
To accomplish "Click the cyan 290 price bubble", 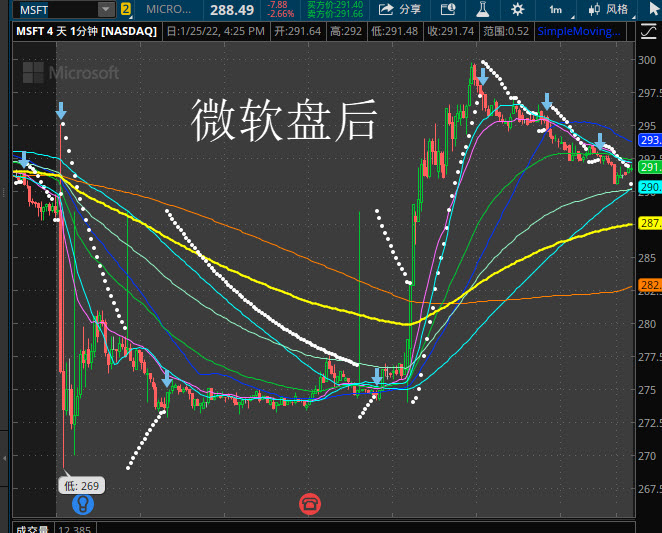I will (650, 187).
